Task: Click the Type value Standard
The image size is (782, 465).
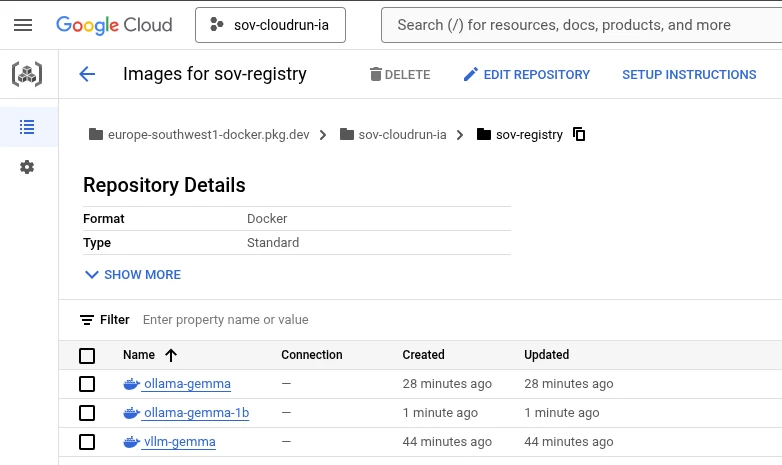Action: point(273,242)
